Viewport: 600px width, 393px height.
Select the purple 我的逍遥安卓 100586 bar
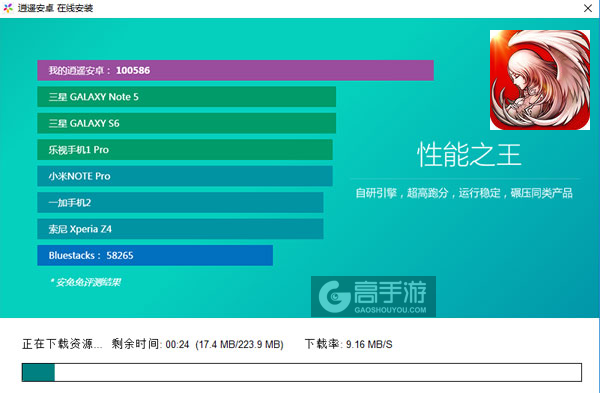tap(235, 70)
